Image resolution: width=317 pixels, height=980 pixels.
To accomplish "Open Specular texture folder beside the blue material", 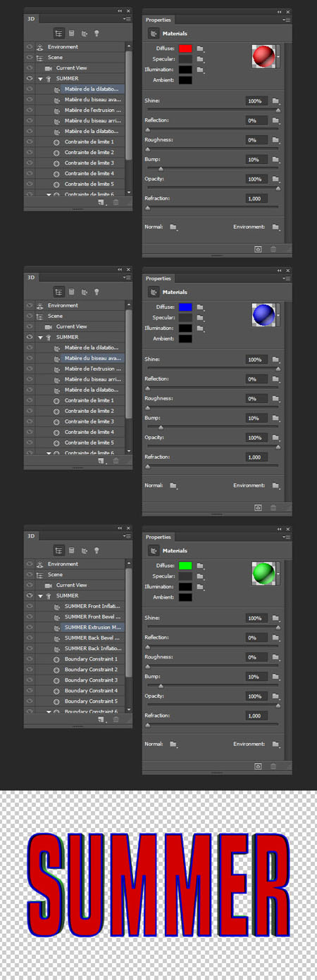I will (x=200, y=317).
